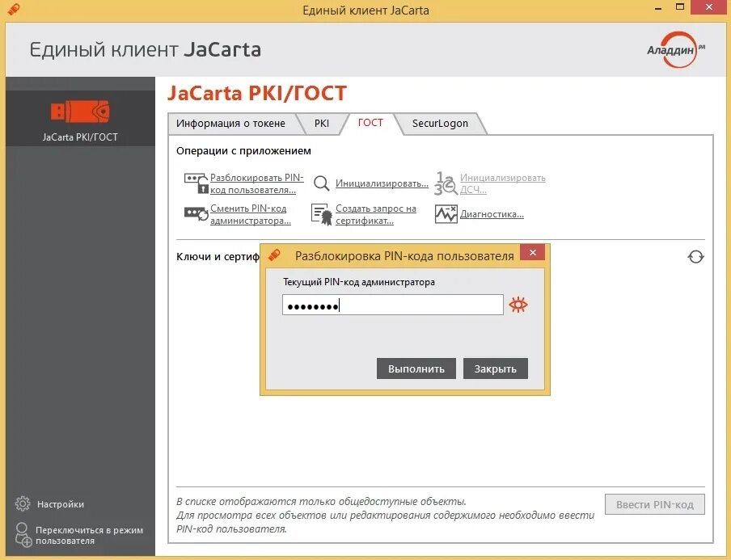
Task: Open Создать запрос на сертификат link
Action: coord(376,214)
